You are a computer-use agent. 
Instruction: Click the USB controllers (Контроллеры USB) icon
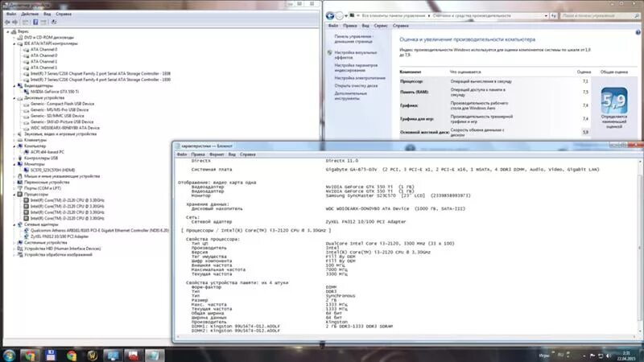click(19, 158)
